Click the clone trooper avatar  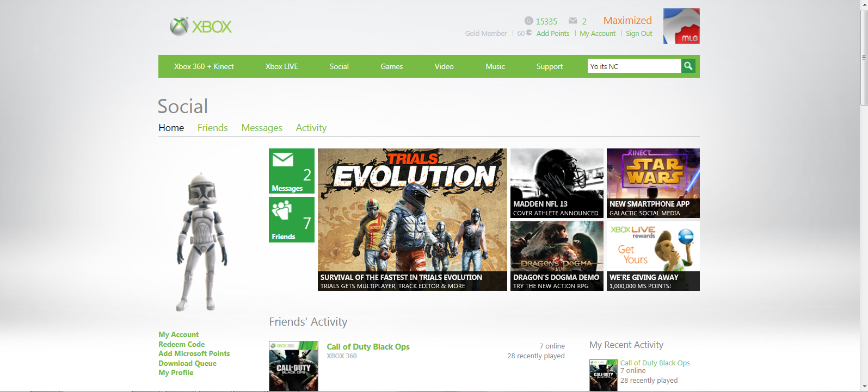(202, 242)
